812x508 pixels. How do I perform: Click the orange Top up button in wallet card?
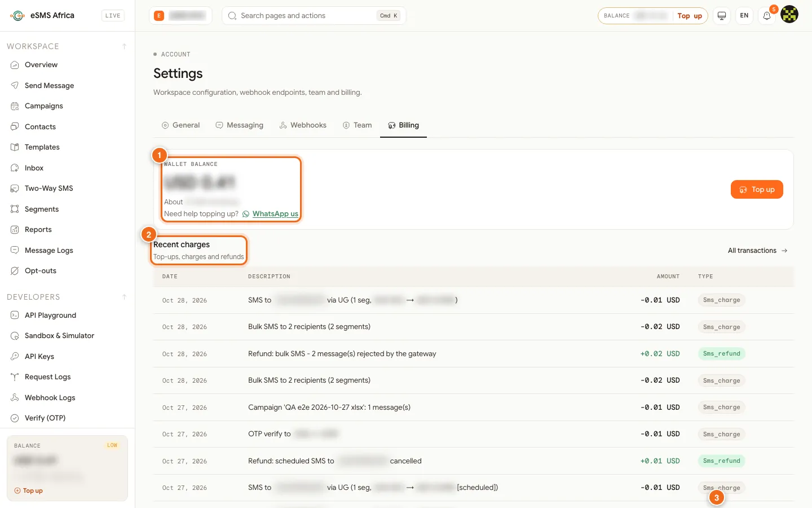point(757,190)
